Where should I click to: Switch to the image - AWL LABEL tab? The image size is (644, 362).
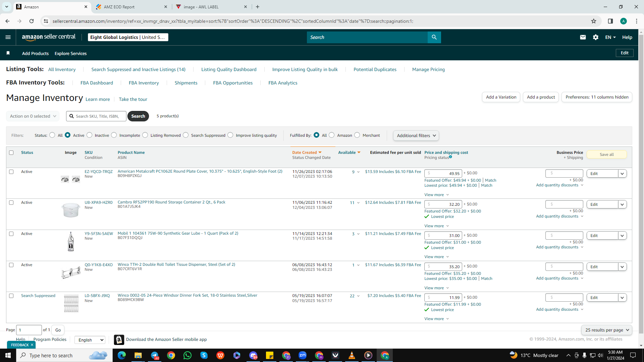[x=211, y=7]
